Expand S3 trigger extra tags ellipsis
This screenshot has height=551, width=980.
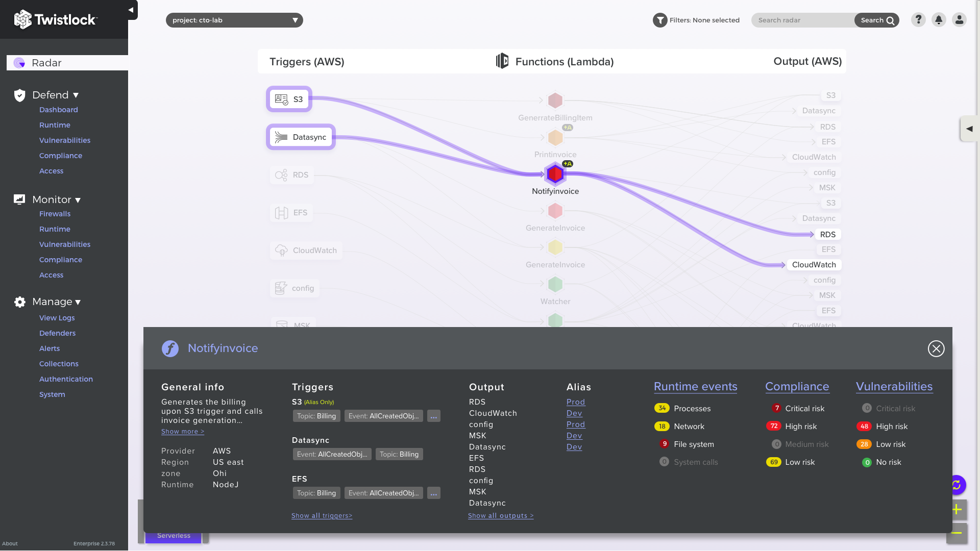pos(434,416)
